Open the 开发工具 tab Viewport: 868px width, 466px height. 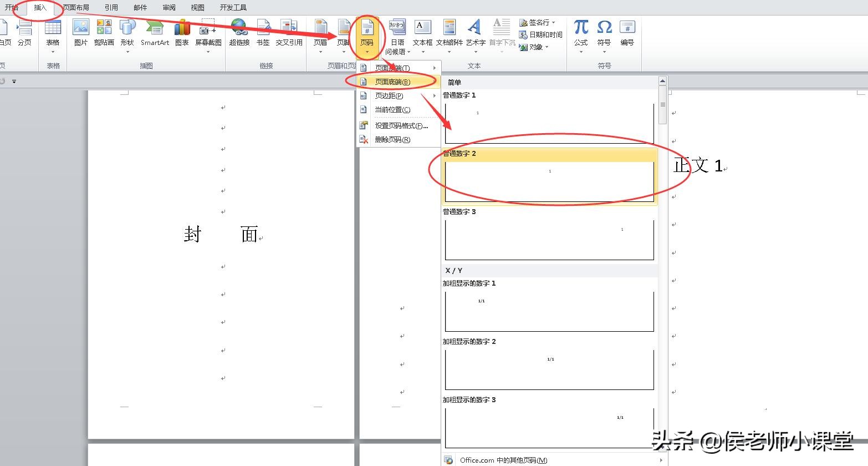click(x=233, y=8)
